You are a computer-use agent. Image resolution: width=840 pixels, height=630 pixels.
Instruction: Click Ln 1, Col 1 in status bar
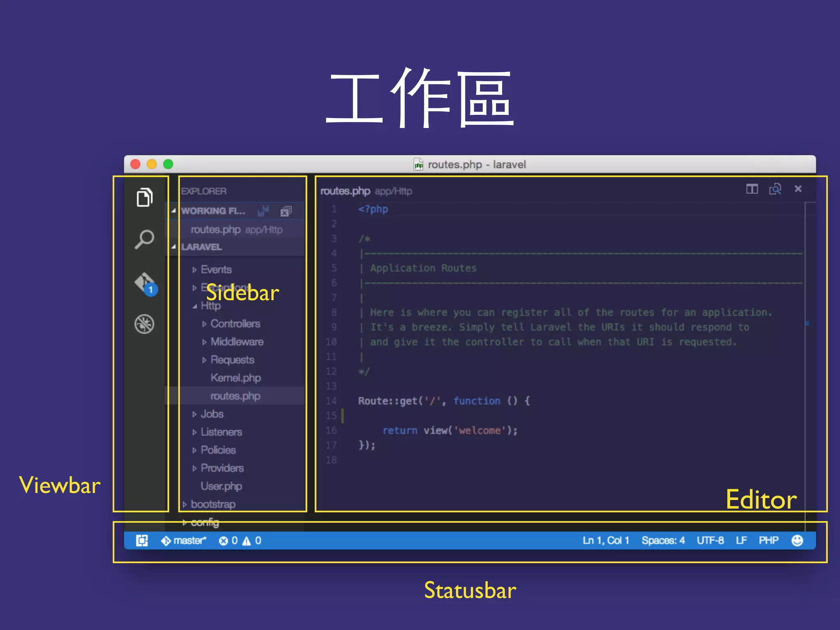pos(606,541)
